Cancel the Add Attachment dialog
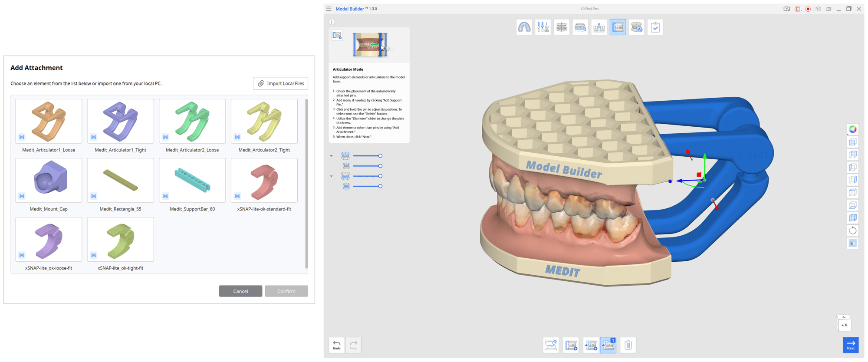 240,291
